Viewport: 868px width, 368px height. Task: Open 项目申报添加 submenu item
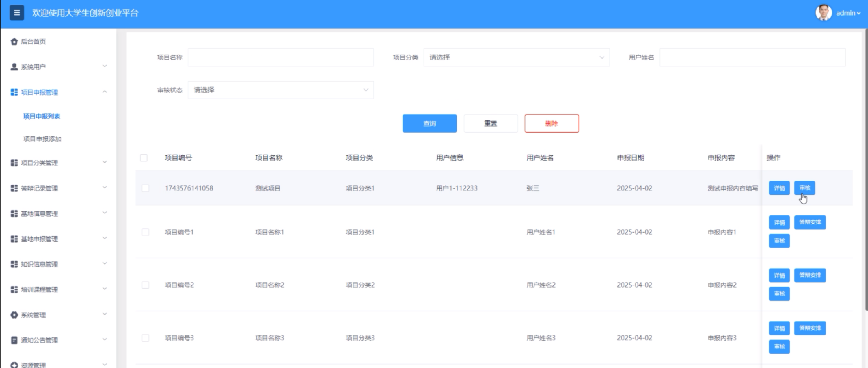click(42, 139)
